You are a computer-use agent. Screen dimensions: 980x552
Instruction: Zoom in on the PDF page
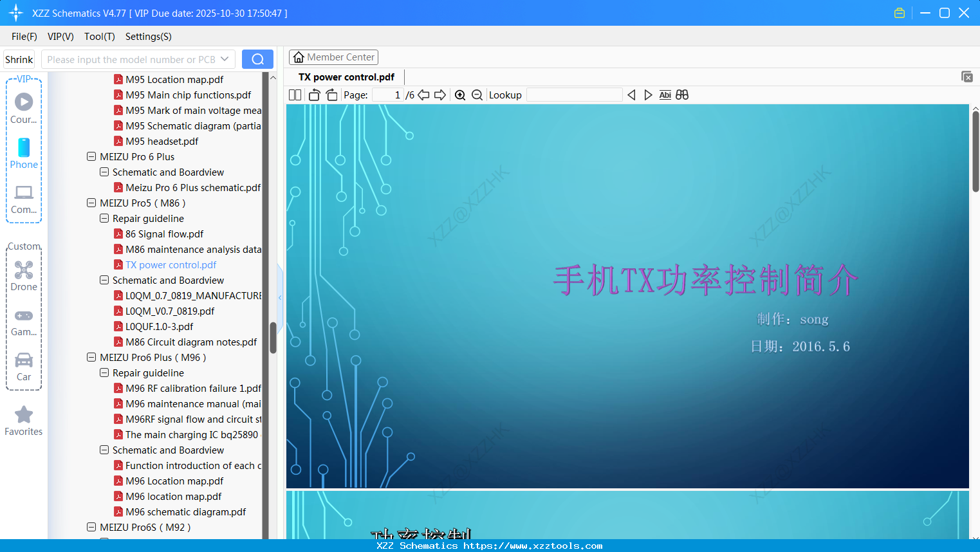click(x=460, y=95)
